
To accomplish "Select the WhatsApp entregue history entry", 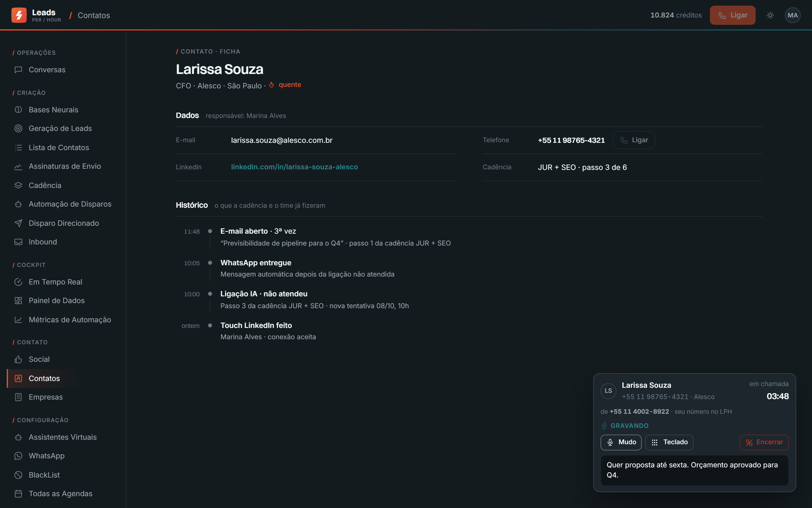I will click(x=307, y=268).
